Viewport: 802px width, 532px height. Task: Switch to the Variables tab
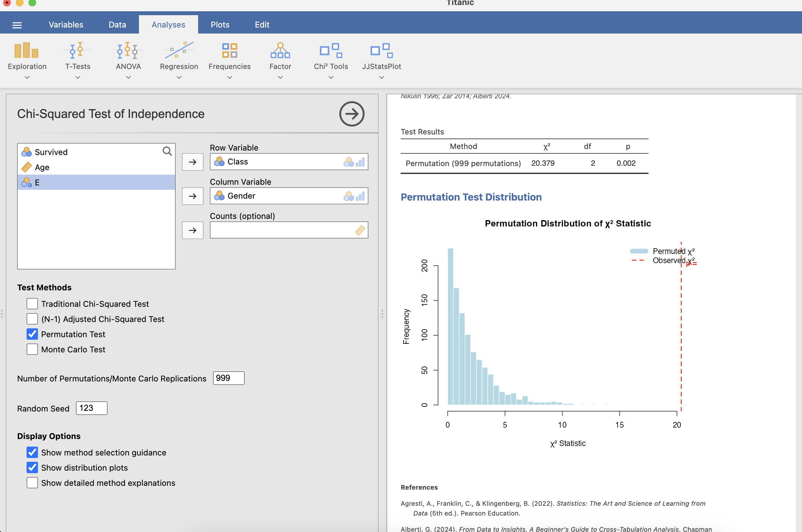point(66,25)
